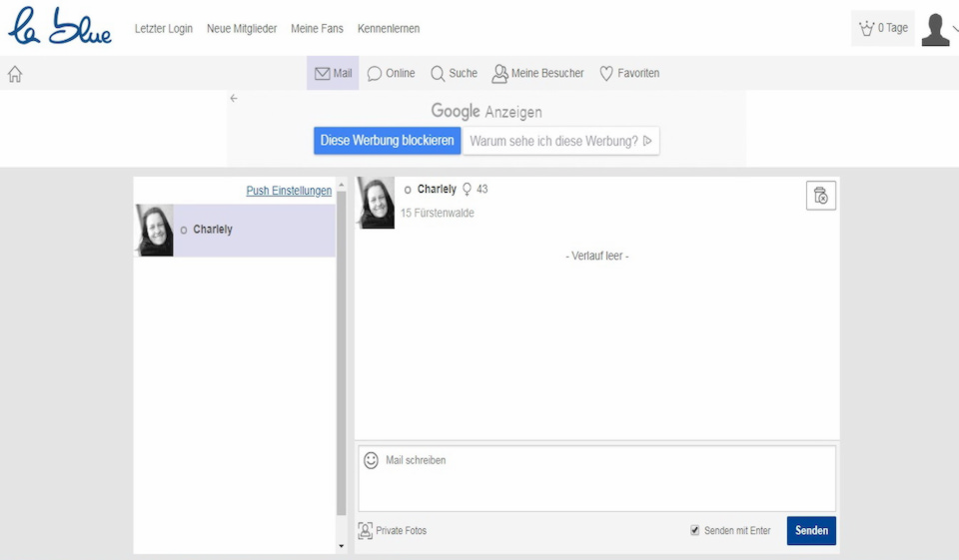Image resolution: width=959 pixels, height=560 pixels.
Task: Click the user profile avatar icon
Action: (x=935, y=29)
